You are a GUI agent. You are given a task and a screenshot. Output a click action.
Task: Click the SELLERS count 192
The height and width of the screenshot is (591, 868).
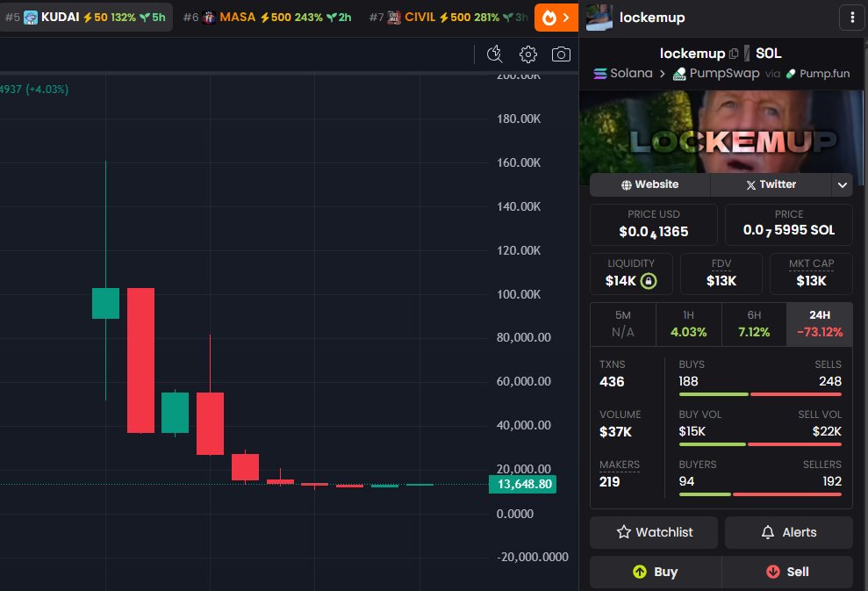pos(832,480)
